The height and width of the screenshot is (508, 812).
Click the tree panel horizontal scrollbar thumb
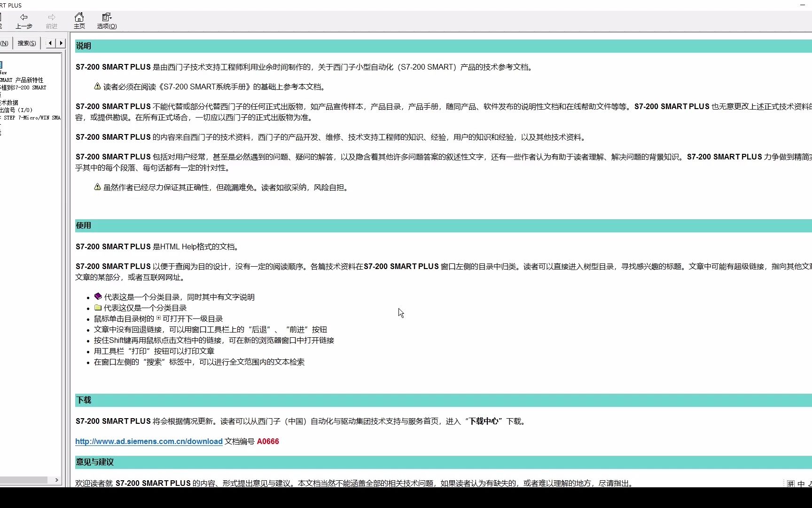point(23,480)
